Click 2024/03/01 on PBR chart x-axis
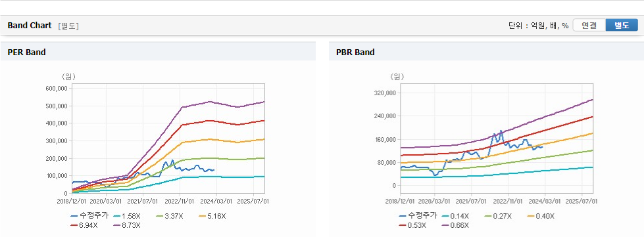The width and height of the screenshot is (644, 237). (546, 202)
